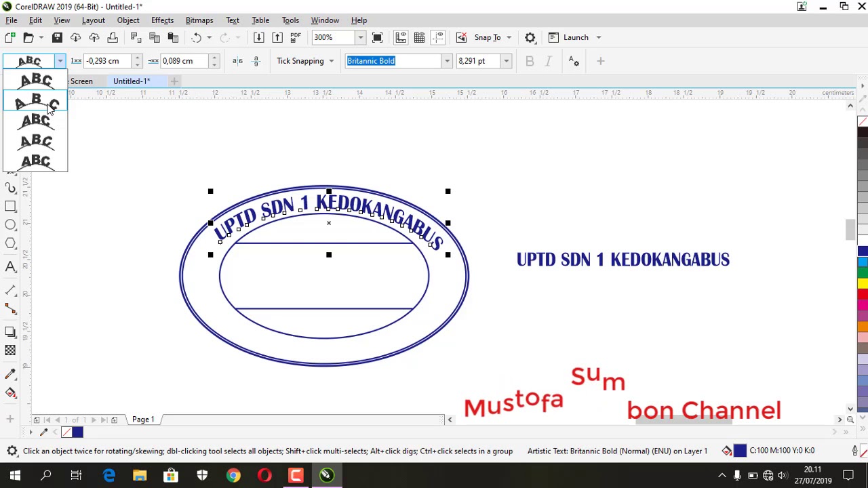The image size is (868, 488).
Task: Create a new document with the New icon
Action: click(10, 37)
